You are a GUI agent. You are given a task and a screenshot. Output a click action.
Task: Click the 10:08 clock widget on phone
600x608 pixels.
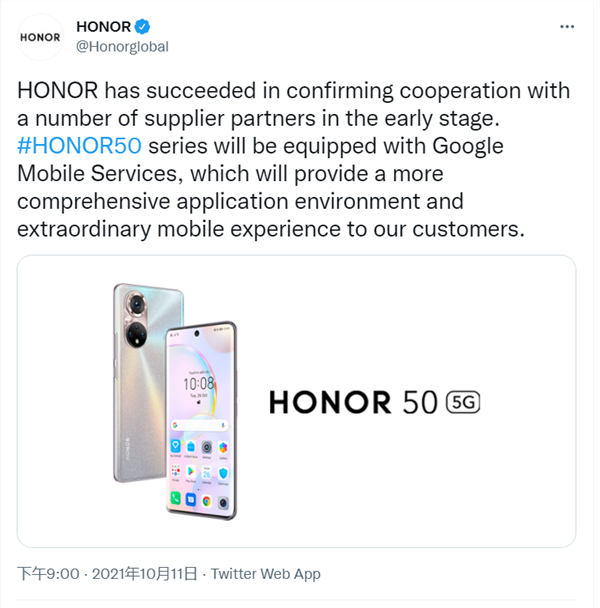[199, 382]
